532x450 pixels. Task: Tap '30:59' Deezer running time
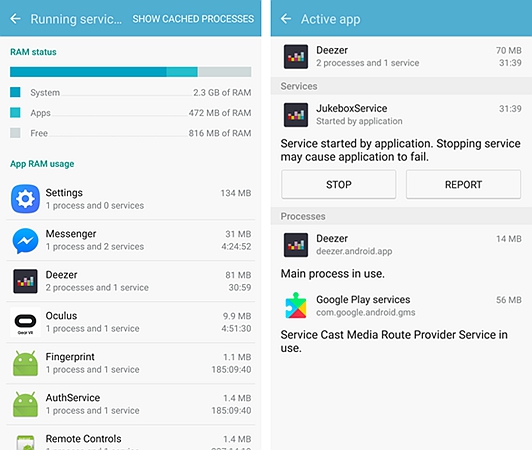[240, 287]
